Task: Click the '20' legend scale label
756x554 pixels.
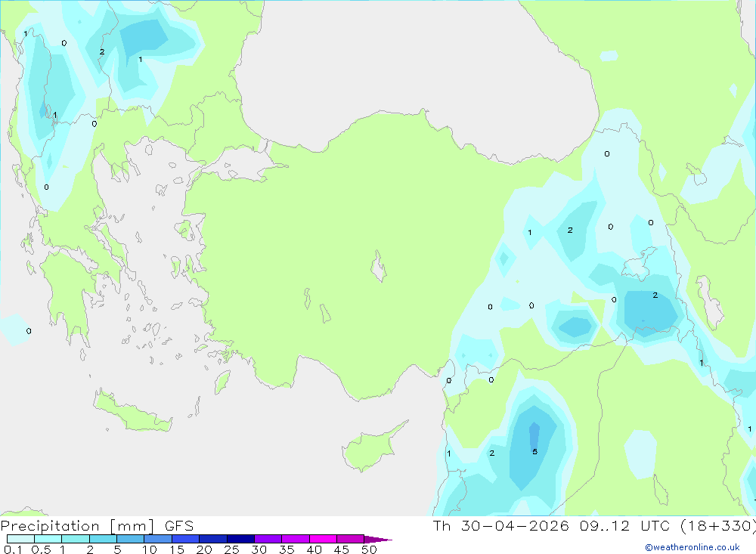Action: coord(204,549)
